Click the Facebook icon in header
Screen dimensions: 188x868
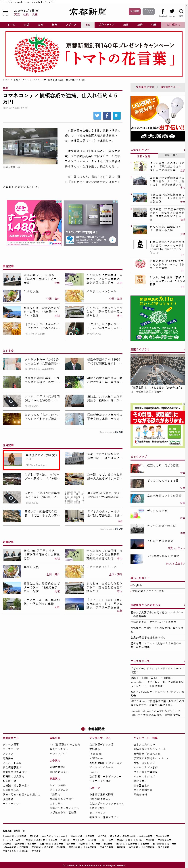click(x=163, y=11)
